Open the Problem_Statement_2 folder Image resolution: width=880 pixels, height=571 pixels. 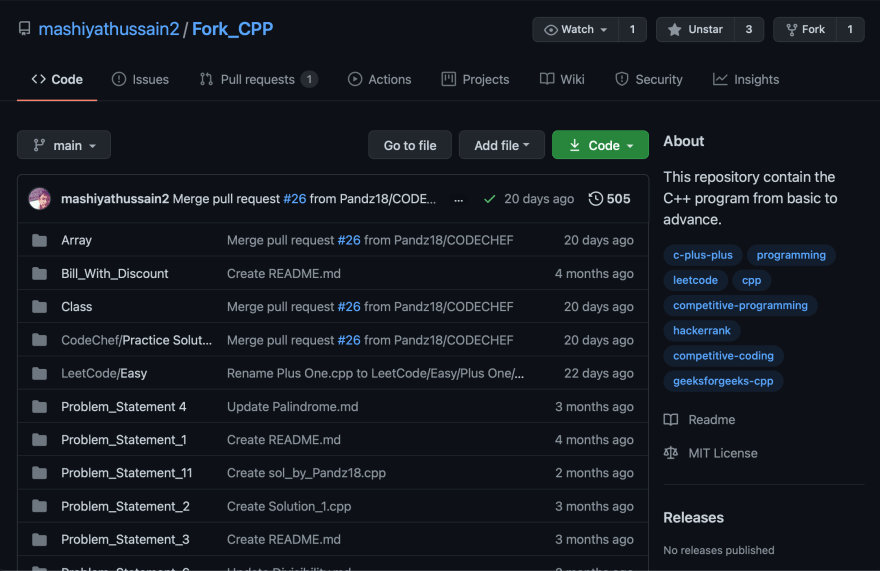pyautogui.click(x=125, y=506)
